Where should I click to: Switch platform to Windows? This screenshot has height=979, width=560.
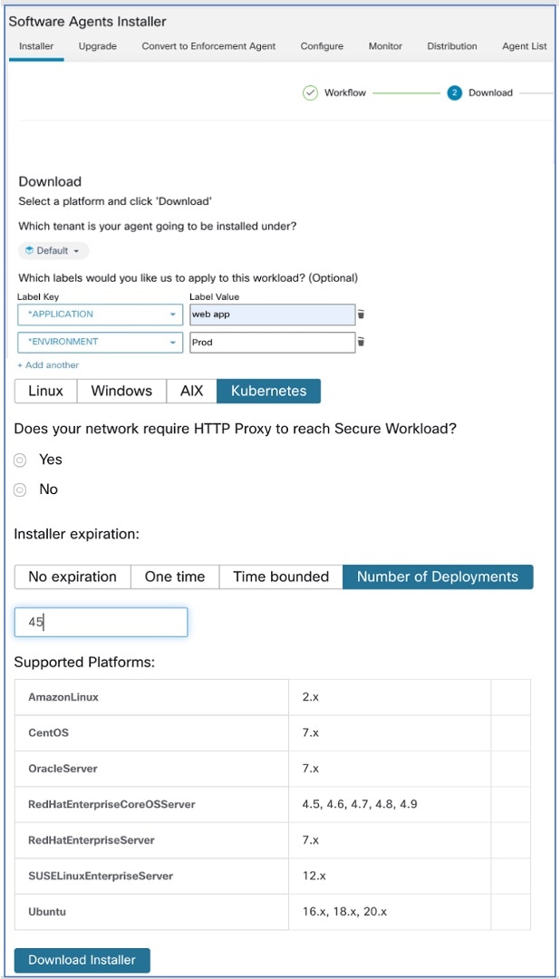coord(121,391)
